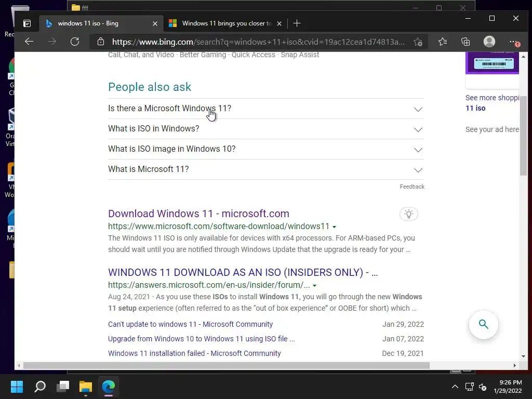The image size is (532, 399).
Task: Open the purple product shopping thumbnail
Action: 492,63
